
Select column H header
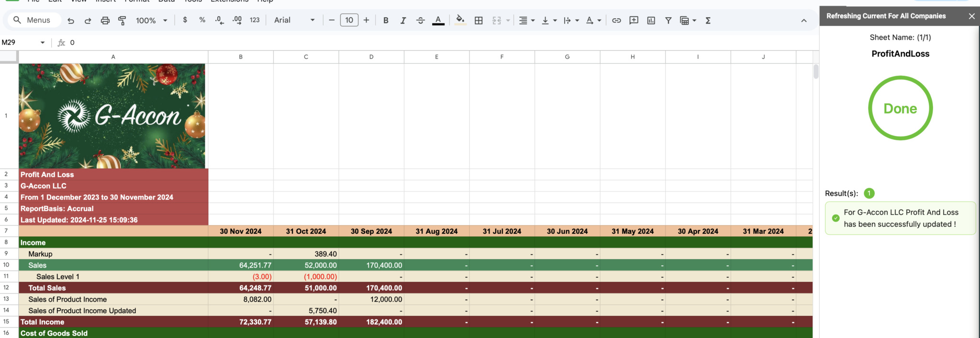pyautogui.click(x=633, y=57)
